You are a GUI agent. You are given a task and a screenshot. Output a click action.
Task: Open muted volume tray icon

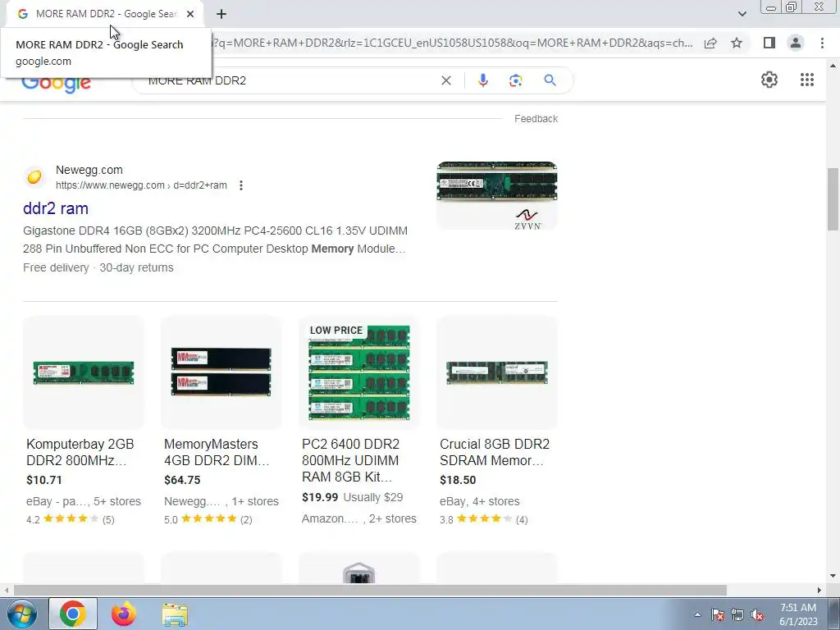pyautogui.click(x=757, y=614)
